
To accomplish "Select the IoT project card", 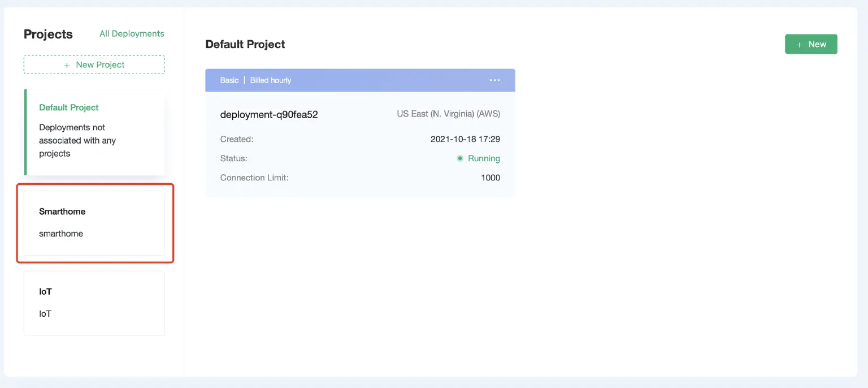I will click(x=94, y=303).
